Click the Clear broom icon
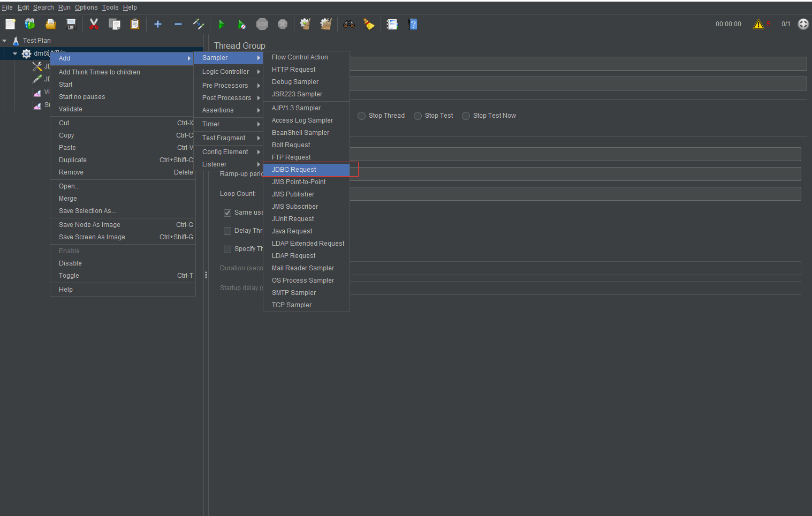812x516 pixels. click(x=305, y=24)
